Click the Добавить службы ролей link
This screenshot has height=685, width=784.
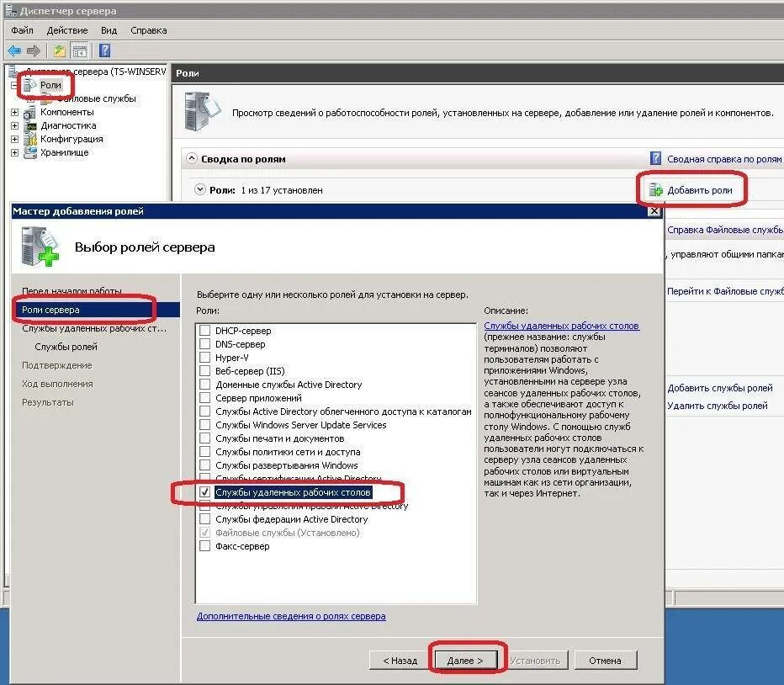click(x=720, y=388)
